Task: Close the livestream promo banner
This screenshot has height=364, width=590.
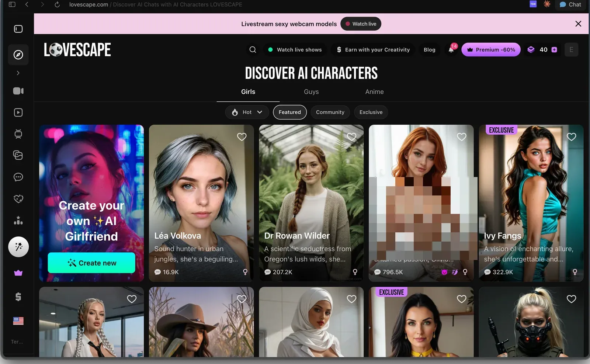Action: coord(578,24)
